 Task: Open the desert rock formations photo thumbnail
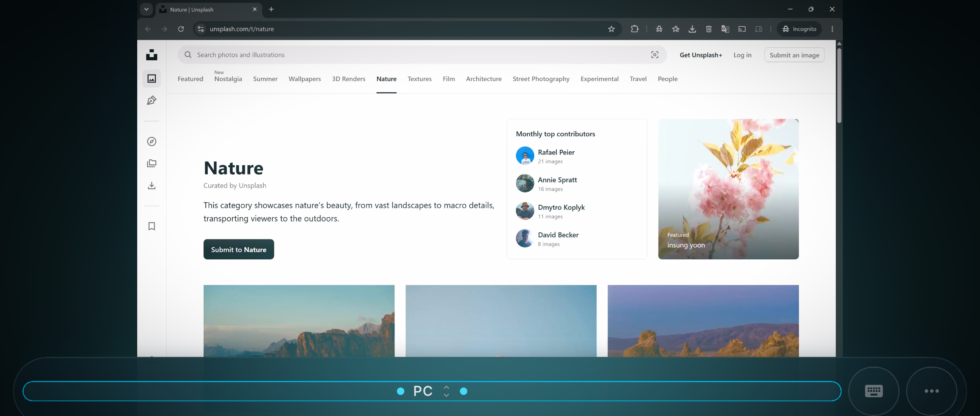click(703, 321)
